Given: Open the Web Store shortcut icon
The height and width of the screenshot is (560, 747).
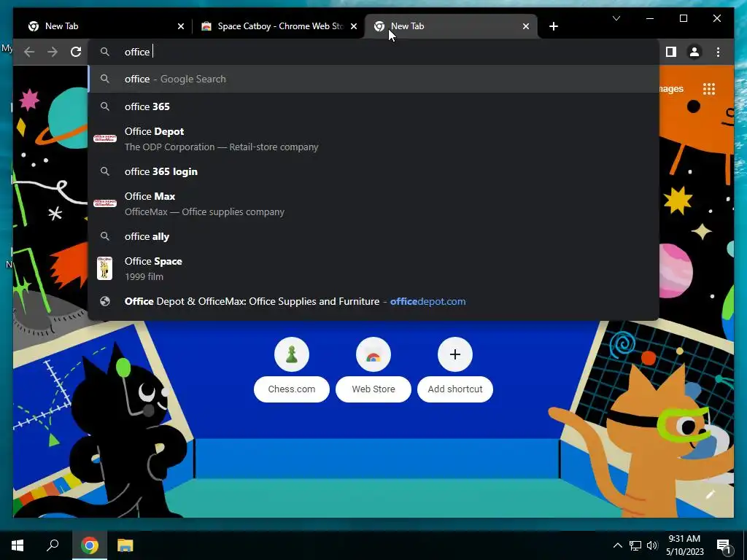Looking at the screenshot, I should [x=373, y=354].
